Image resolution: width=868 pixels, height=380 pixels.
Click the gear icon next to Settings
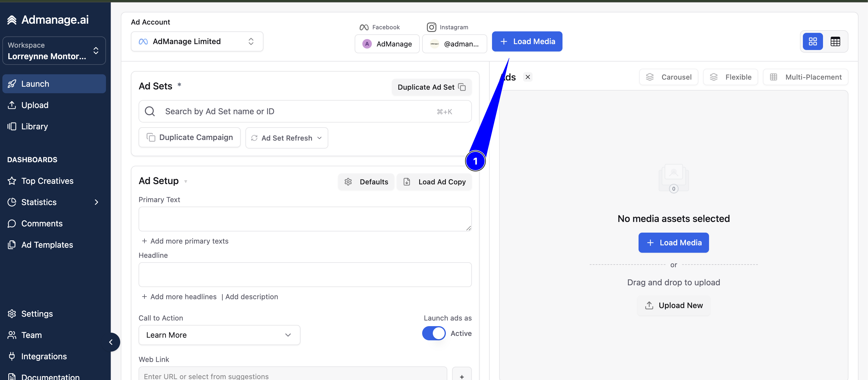pyautogui.click(x=12, y=314)
